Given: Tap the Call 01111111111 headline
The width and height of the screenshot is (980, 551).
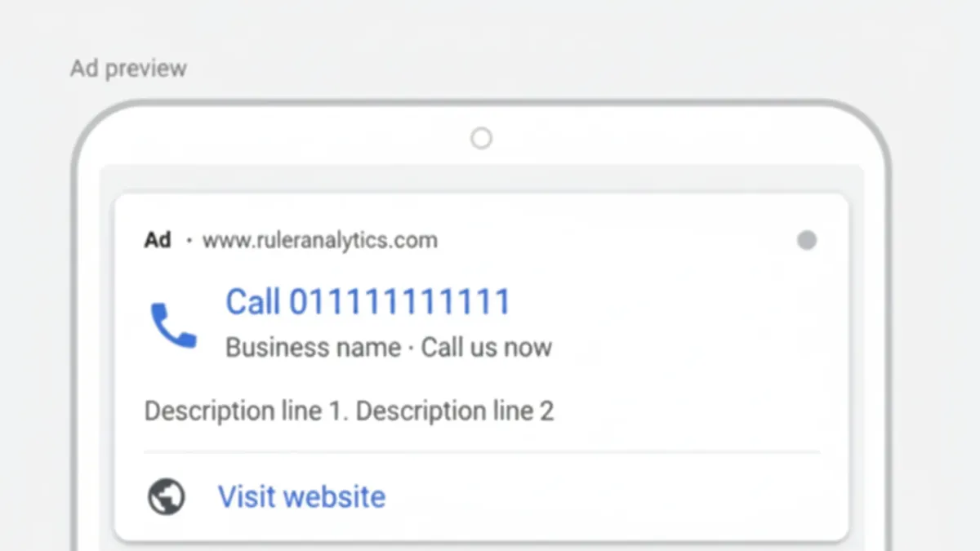Looking at the screenshot, I should [367, 301].
